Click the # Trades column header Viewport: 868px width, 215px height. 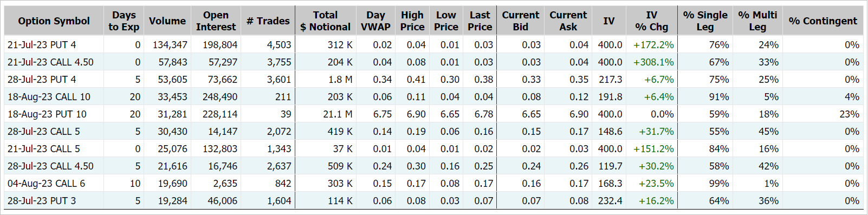[x=268, y=21]
